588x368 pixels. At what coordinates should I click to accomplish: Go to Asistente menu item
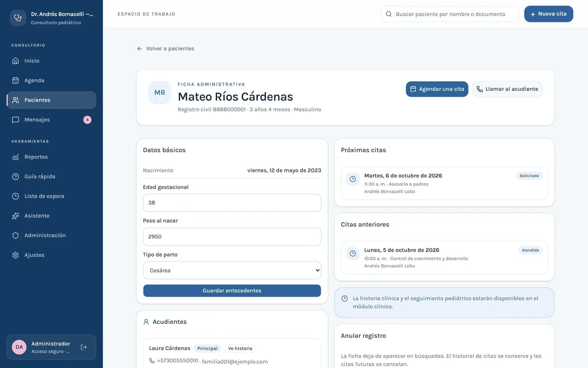point(51,216)
